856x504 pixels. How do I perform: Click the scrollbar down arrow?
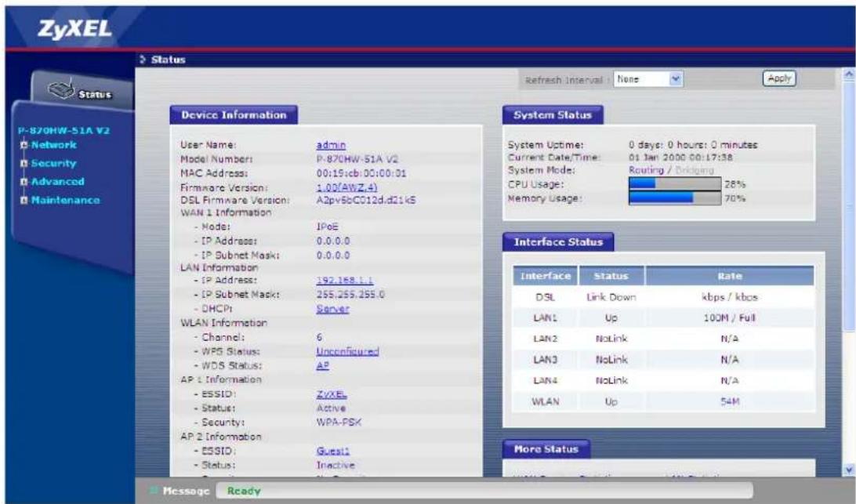[848, 469]
